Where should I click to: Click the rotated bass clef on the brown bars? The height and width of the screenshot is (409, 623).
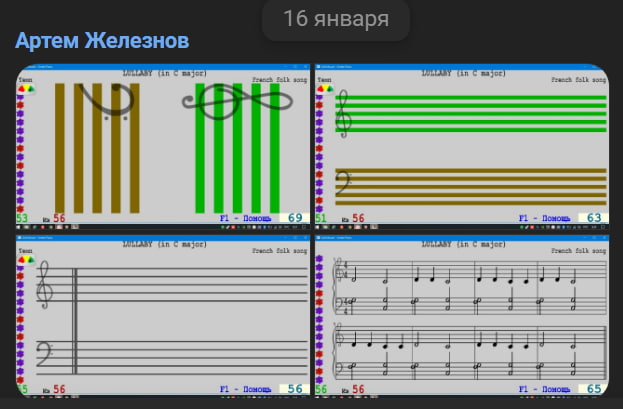click(107, 98)
